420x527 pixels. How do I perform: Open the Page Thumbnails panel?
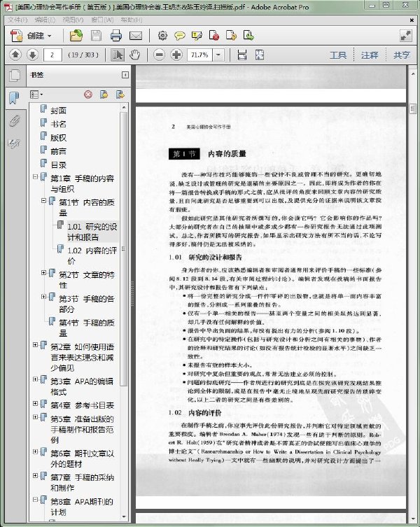pyautogui.click(x=15, y=76)
